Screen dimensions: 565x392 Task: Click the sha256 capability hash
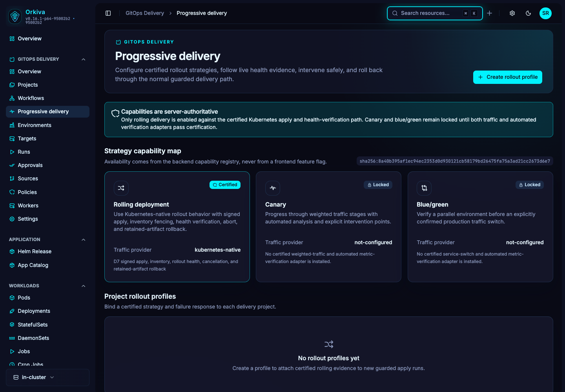click(455, 161)
